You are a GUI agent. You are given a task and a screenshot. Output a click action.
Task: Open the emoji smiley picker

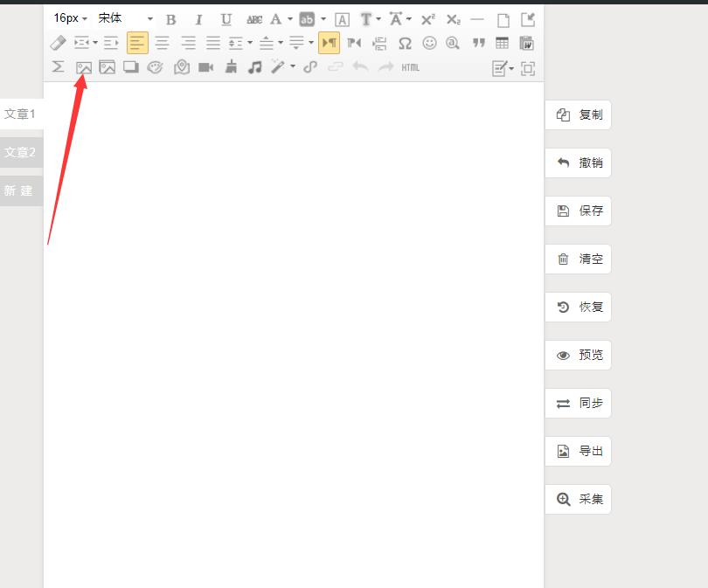point(429,43)
